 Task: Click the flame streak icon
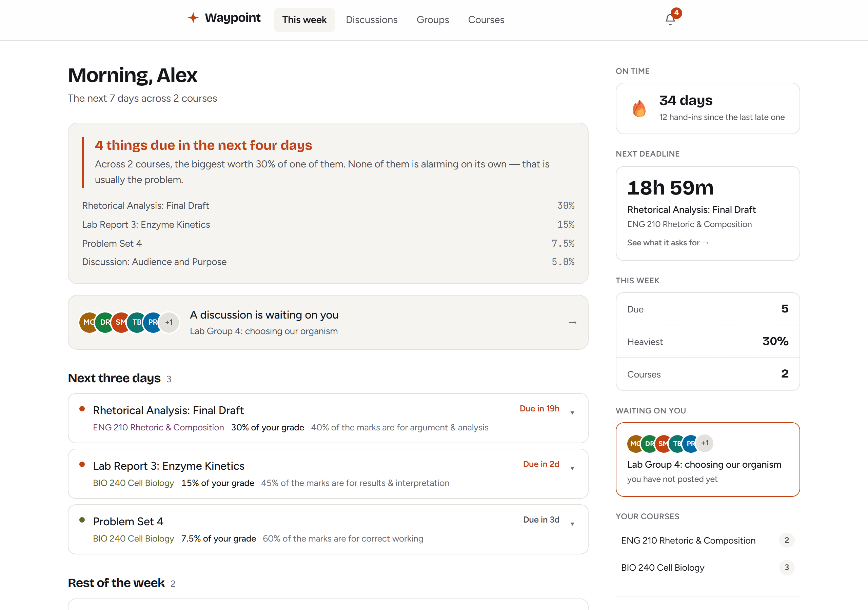click(639, 108)
